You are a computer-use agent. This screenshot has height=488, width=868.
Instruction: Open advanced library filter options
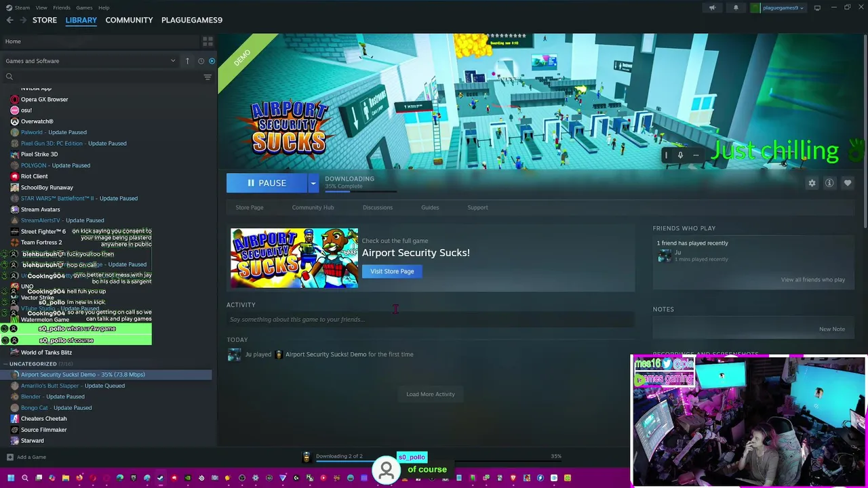208,77
